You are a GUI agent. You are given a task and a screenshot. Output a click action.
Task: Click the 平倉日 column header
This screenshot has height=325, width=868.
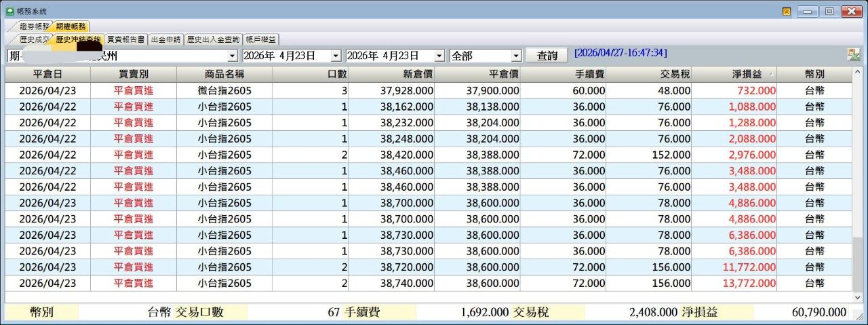point(47,74)
